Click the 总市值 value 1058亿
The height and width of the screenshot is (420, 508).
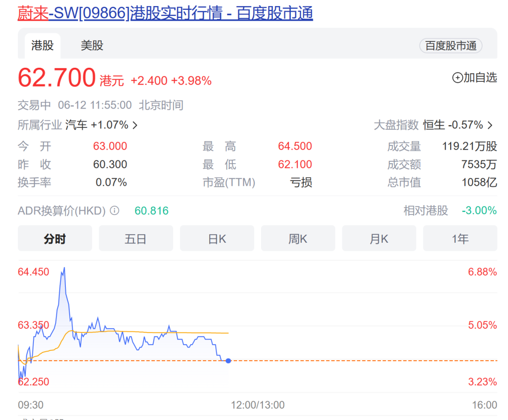tap(479, 182)
